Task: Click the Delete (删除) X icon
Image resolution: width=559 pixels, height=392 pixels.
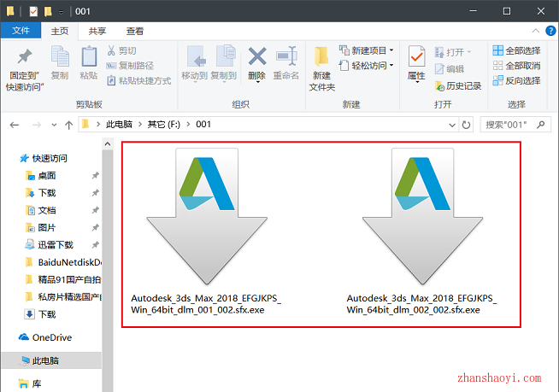Action: pos(257,56)
